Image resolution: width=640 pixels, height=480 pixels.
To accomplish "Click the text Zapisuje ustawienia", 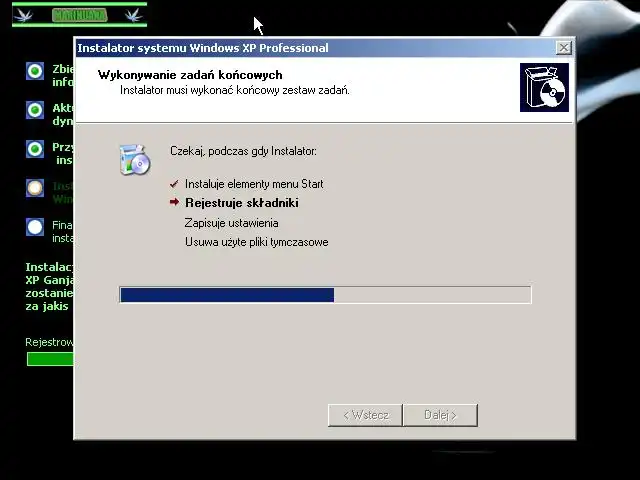I will (231, 223).
